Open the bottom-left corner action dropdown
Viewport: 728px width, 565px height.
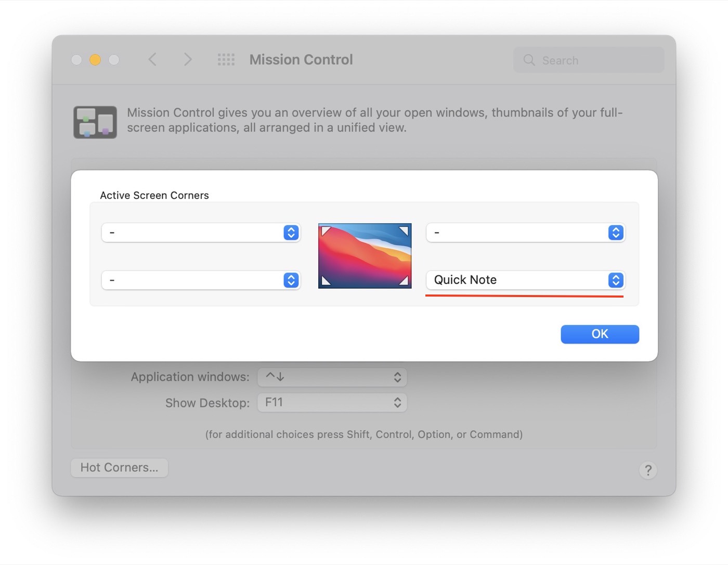(x=201, y=280)
